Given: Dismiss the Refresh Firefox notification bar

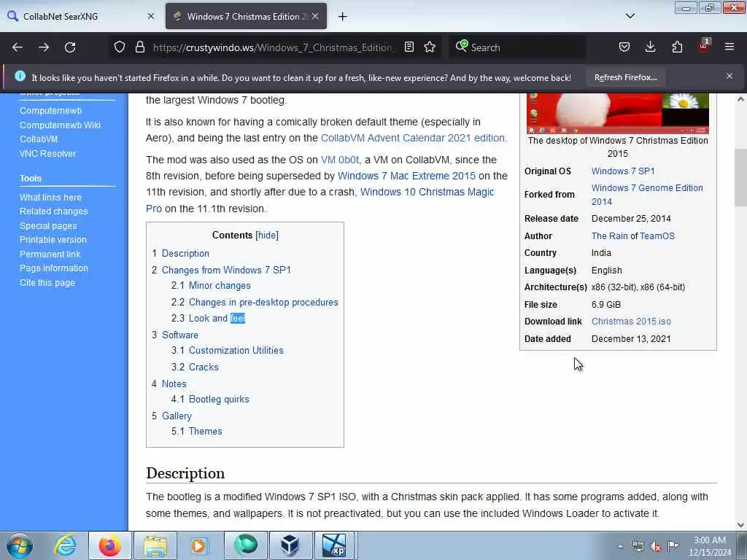Looking at the screenshot, I should (x=729, y=76).
